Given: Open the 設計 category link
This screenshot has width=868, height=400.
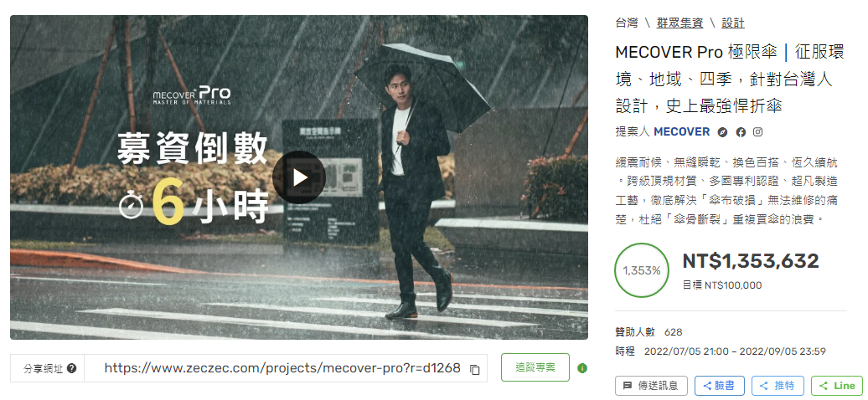Looking at the screenshot, I should tap(733, 23).
